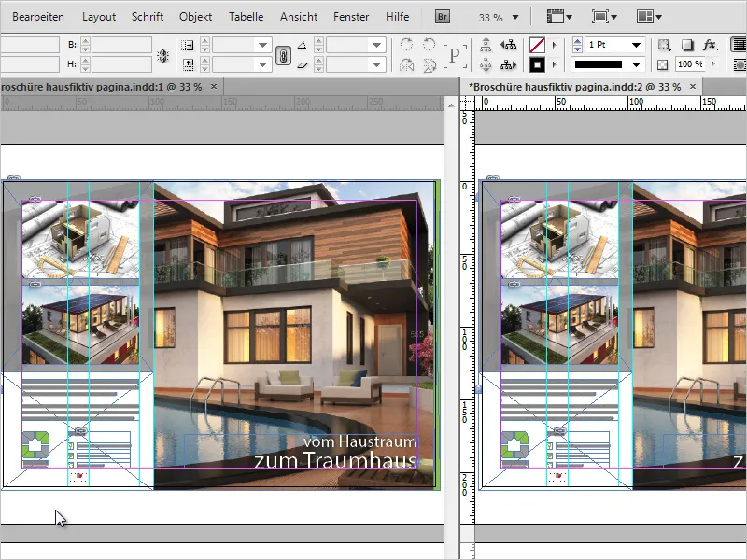Flip the selection vertically

[429, 64]
